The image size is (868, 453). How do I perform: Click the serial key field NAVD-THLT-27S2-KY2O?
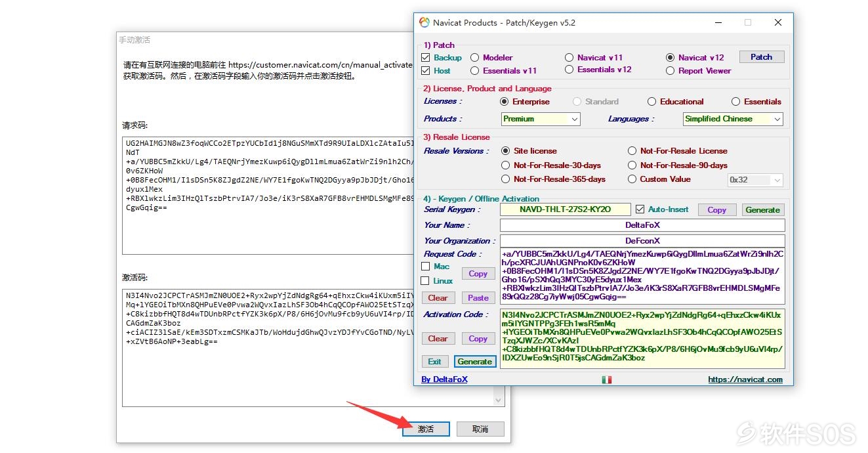565,209
